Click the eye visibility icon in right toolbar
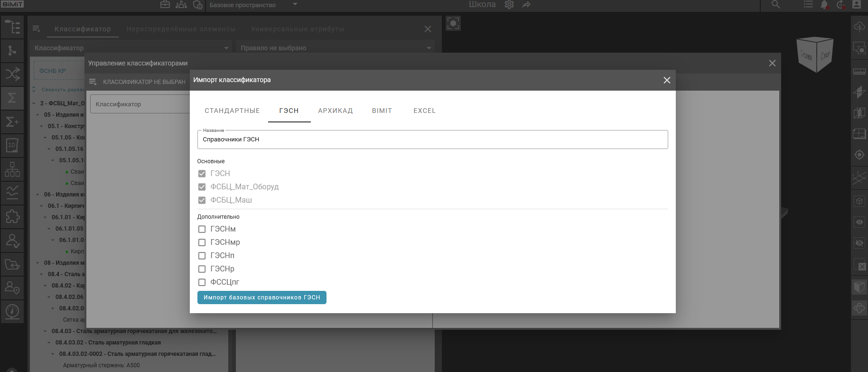The image size is (868, 372). [x=859, y=222]
